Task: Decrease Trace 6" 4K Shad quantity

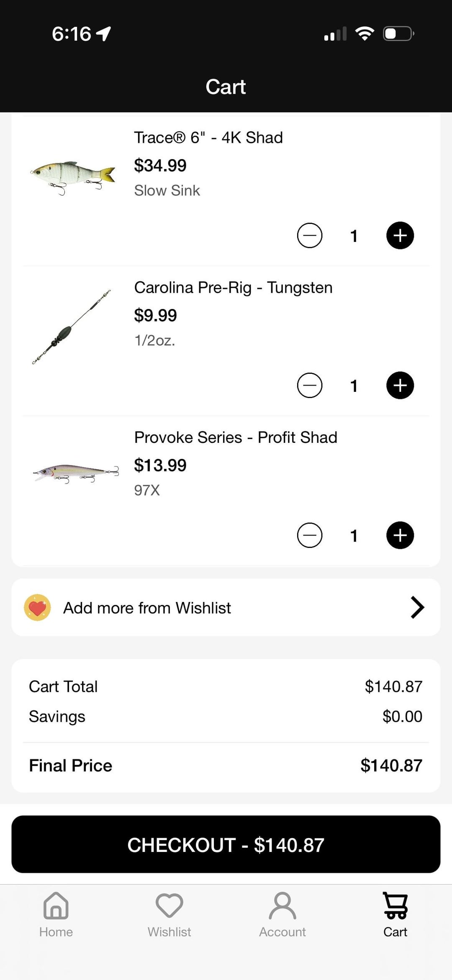Action: [x=310, y=235]
